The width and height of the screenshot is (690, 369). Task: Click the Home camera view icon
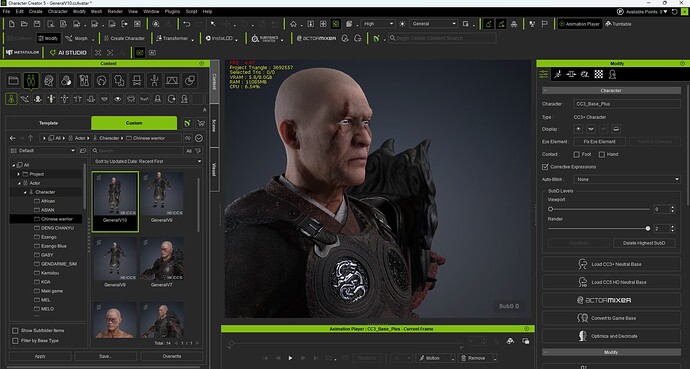coord(294,24)
